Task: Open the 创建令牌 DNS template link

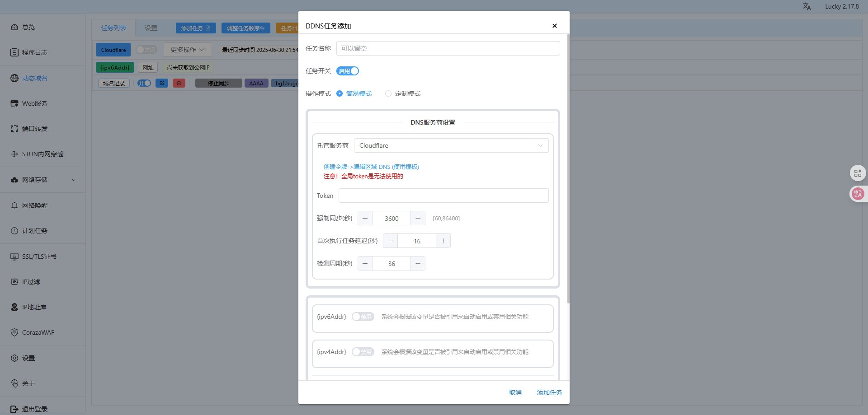Action: [x=371, y=167]
